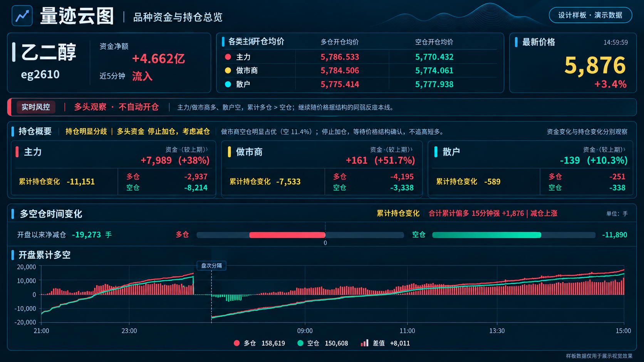Viewport: 644px width, 362px height.
Task: Click the 09:00 time axis label
Action: pos(305,331)
